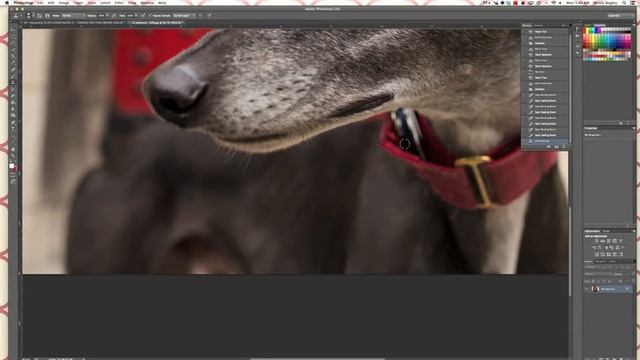
Task: Select the Eyedropper tool
Action: tap(13, 62)
